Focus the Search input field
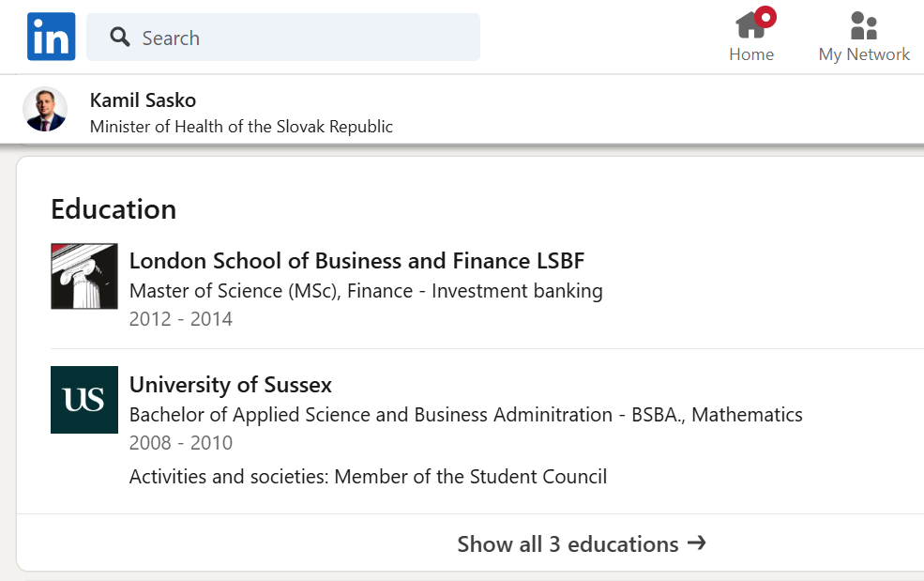924x581 pixels. click(x=300, y=38)
